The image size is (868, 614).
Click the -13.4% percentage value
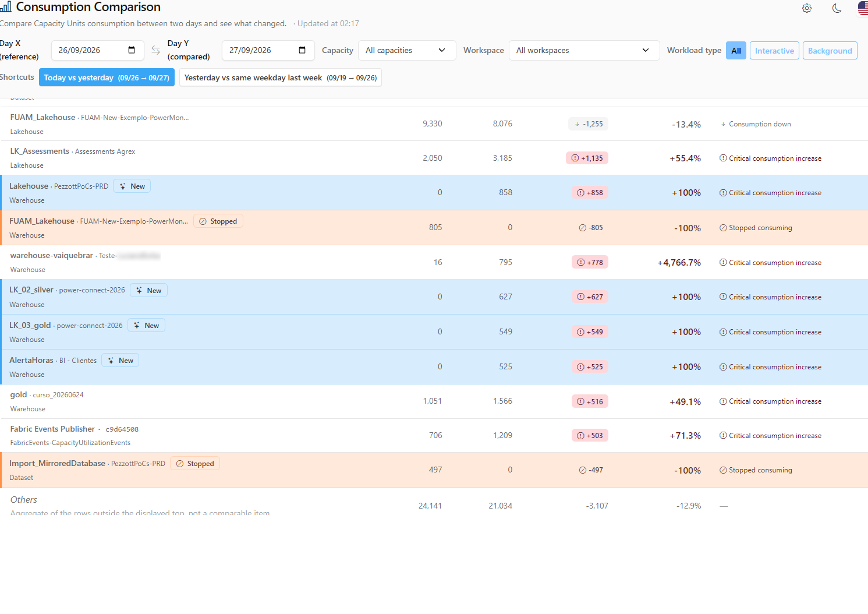[x=686, y=125]
